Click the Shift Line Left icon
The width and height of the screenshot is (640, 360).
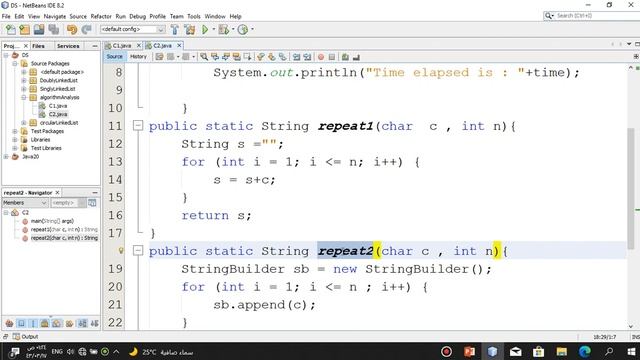click(x=296, y=57)
